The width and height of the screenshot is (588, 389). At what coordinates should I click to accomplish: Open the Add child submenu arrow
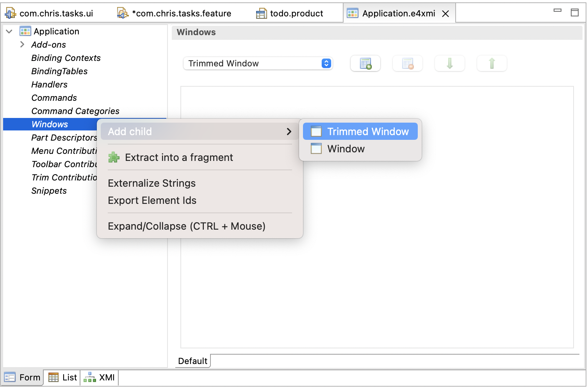pos(289,132)
